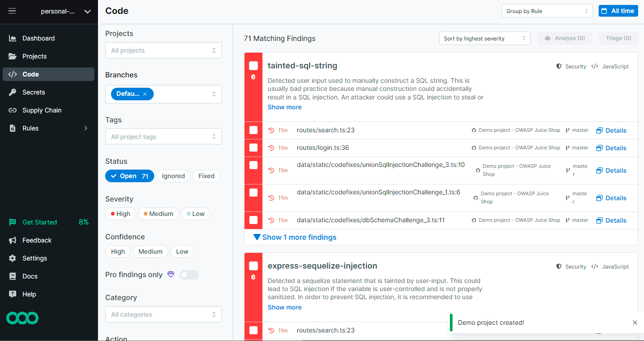Remove the Default branch filter chip
644x341 pixels.
(x=145, y=94)
